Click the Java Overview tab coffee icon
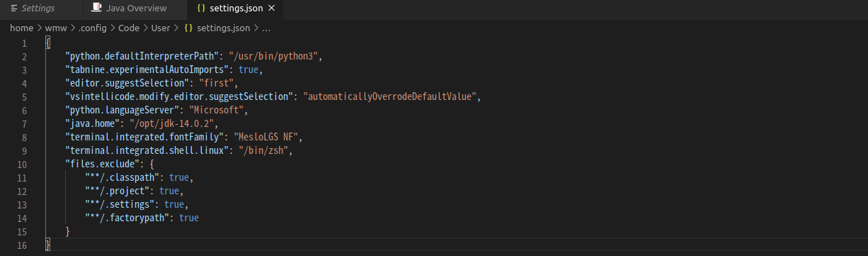868x256 pixels. pyautogui.click(x=96, y=9)
